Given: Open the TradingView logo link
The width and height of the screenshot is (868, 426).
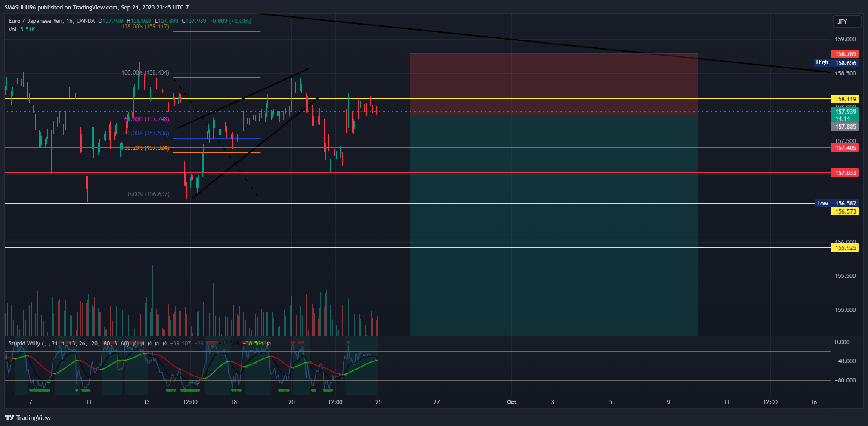Looking at the screenshot, I should click(x=28, y=417).
